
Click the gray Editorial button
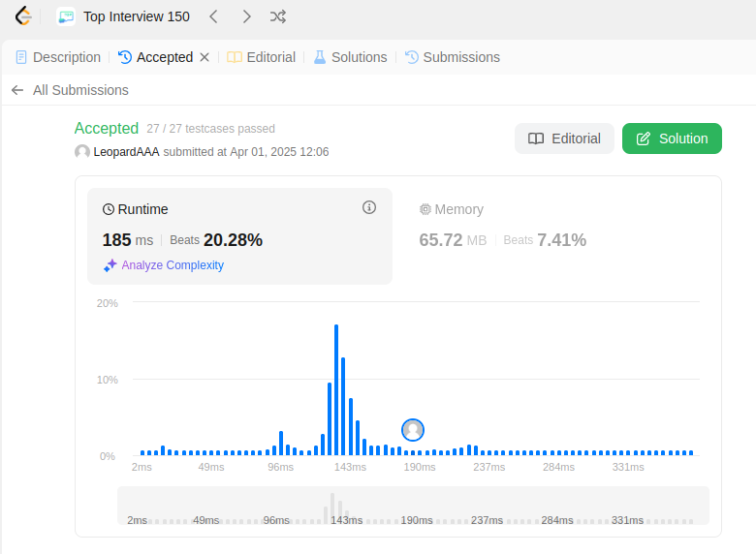click(564, 138)
